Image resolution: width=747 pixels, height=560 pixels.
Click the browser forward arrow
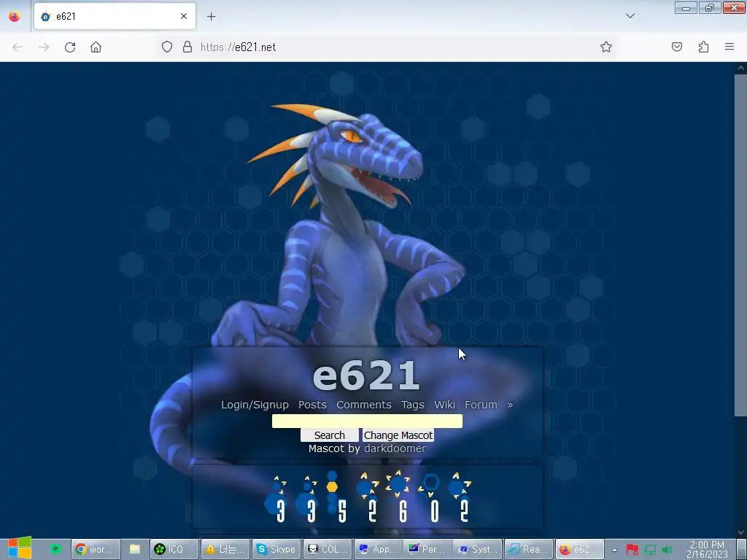point(44,47)
